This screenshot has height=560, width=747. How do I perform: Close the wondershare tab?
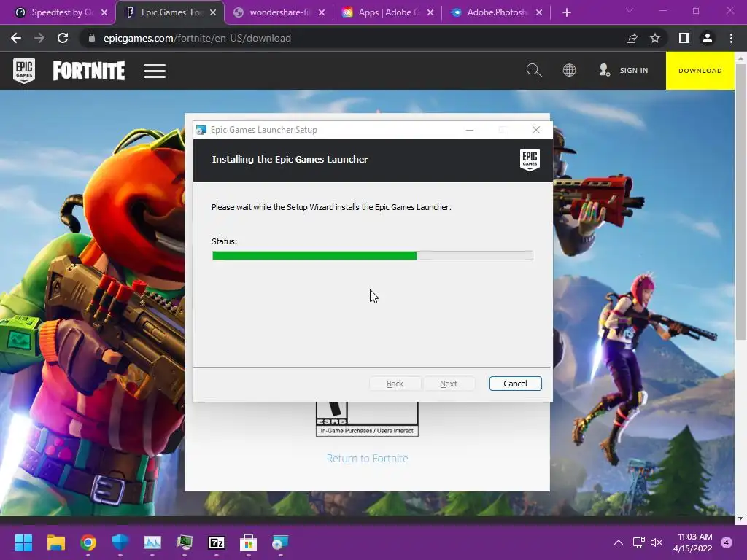pyautogui.click(x=322, y=12)
